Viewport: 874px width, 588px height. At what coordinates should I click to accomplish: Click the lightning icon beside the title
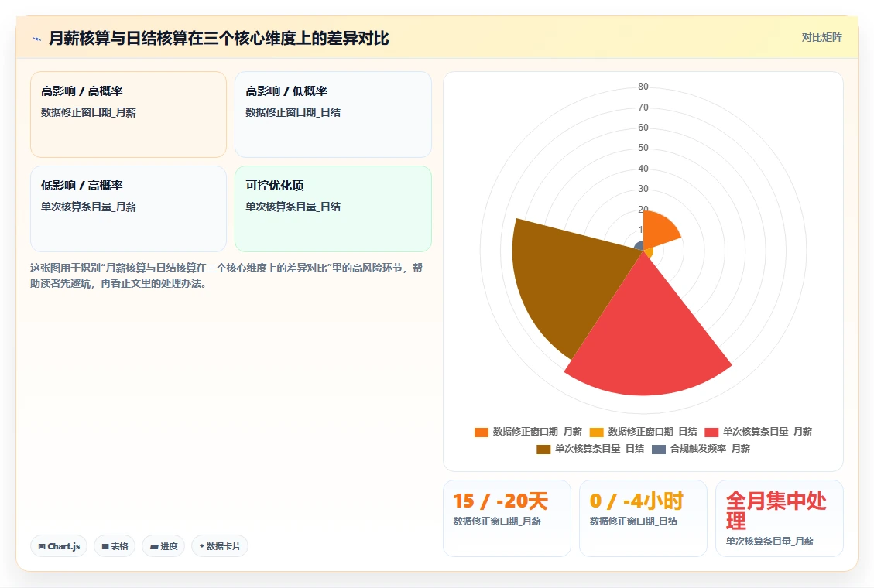click(x=37, y=39)
